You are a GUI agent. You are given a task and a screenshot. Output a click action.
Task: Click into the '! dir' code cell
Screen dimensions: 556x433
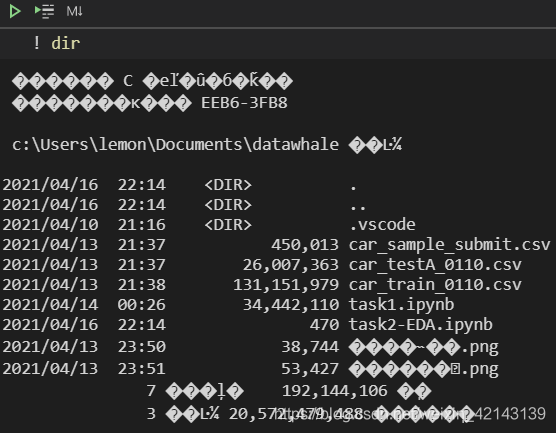point(278,44)
